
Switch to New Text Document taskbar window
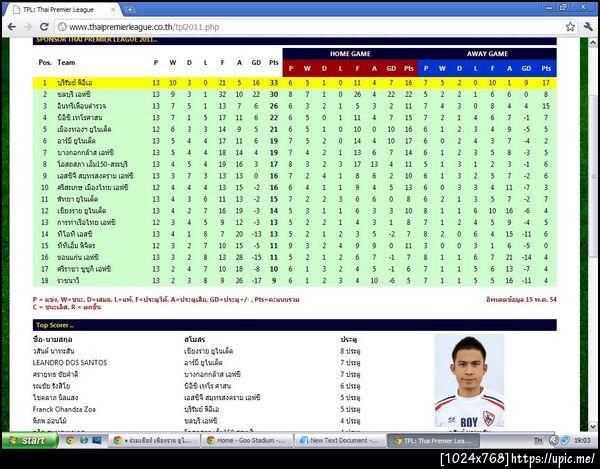click(x=341, y=441)
